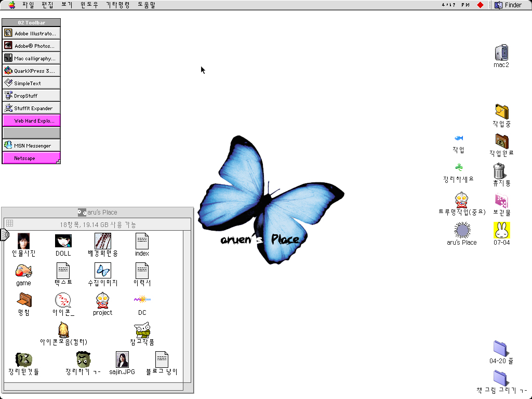The height and width of the screenshot is (399, 532).
Task: Click the Netscape button in toolbar
Action: [31, 158]
